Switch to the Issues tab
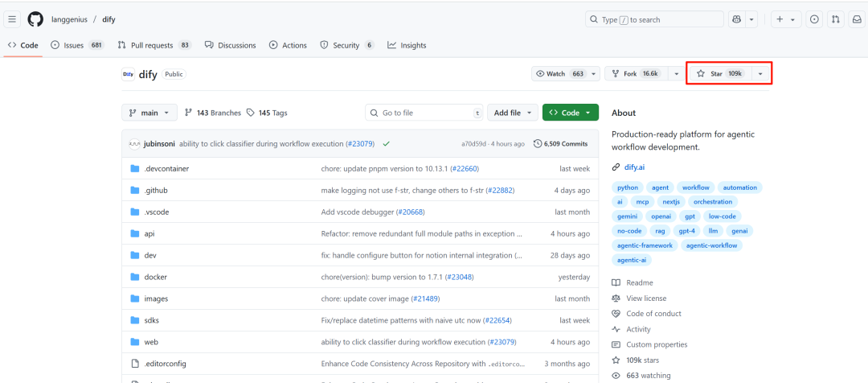The width and height of the screenshot is (868, 383). [x=77, y=45]
